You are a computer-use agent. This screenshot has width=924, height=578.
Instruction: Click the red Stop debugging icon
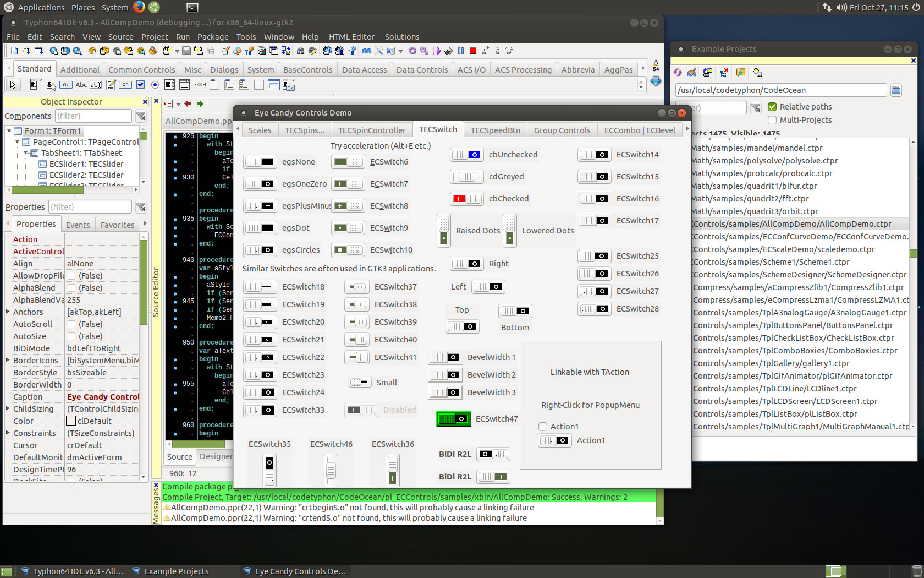point(473,51)
